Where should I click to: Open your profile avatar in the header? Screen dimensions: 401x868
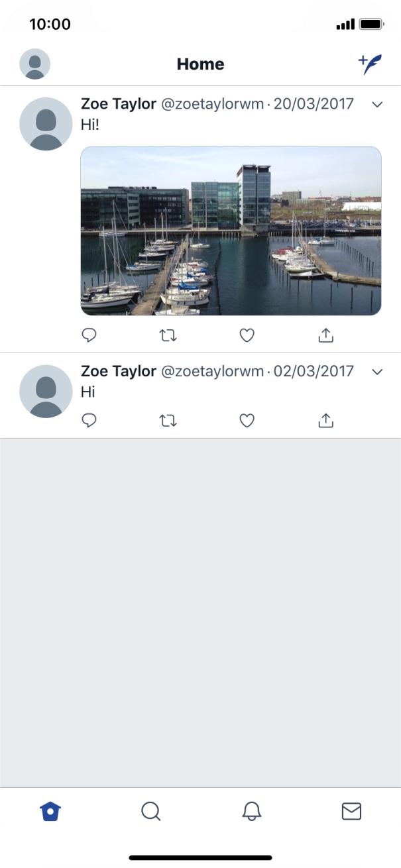34,64
